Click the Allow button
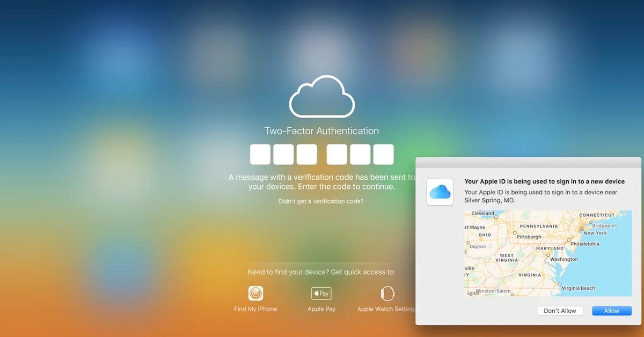644x337 pixels. (x=612, y=311)
